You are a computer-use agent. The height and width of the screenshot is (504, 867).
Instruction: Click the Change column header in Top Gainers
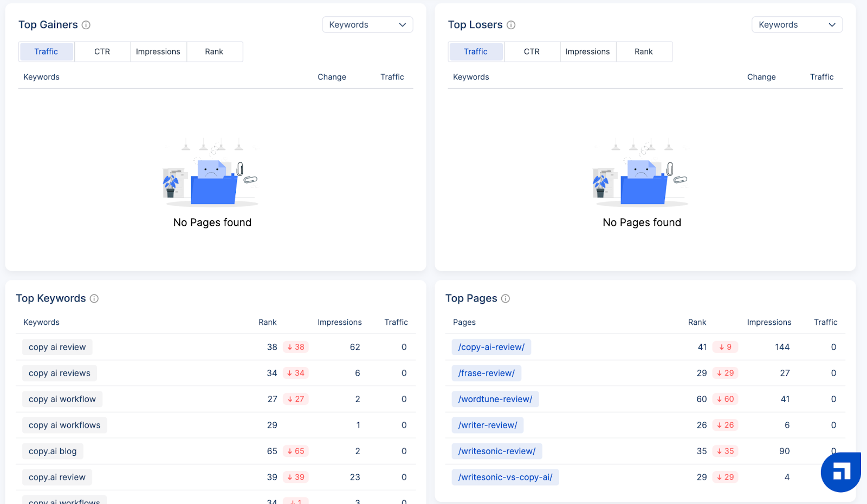332,77
